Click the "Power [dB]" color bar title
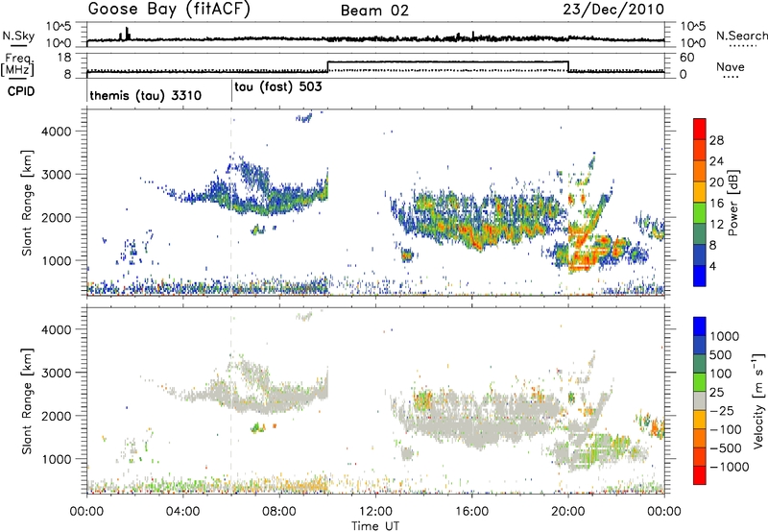The image size is (768, 532). pos(732,203)
